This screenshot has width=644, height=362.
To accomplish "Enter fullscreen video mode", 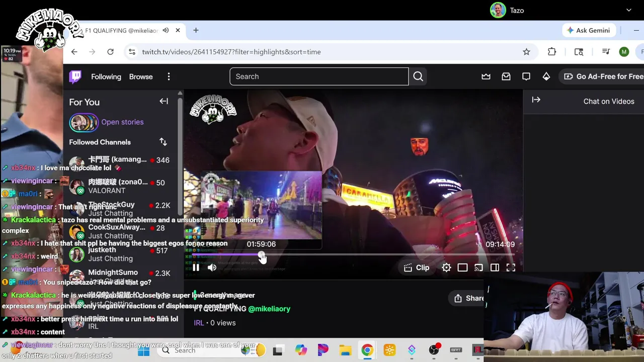I will [511, 268].
